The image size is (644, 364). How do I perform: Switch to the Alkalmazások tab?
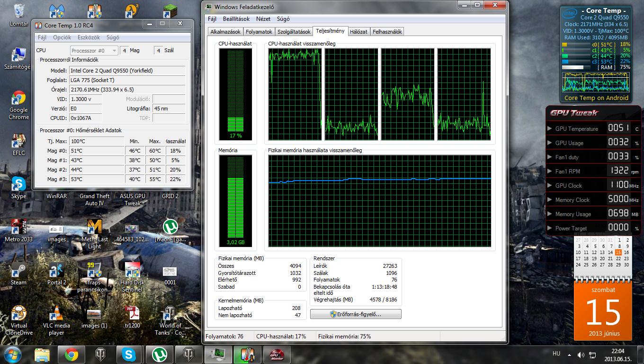(x=226, y=32)
